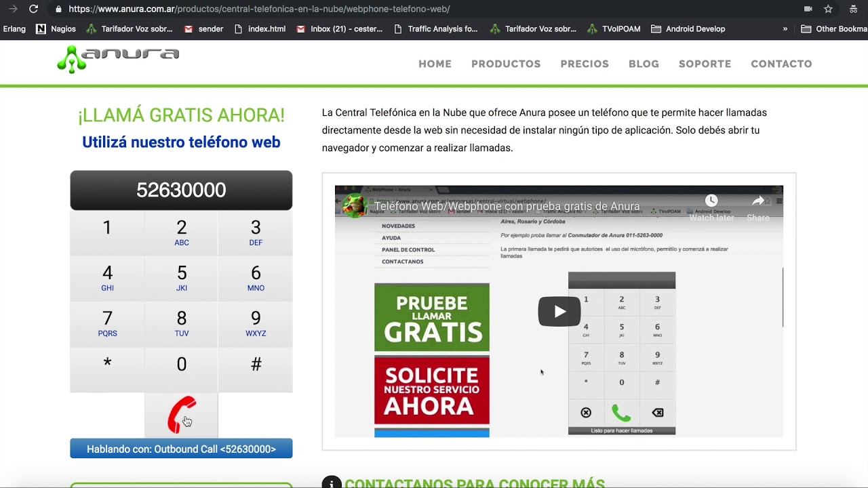Go to the HOME menu item

click(435, 64)
